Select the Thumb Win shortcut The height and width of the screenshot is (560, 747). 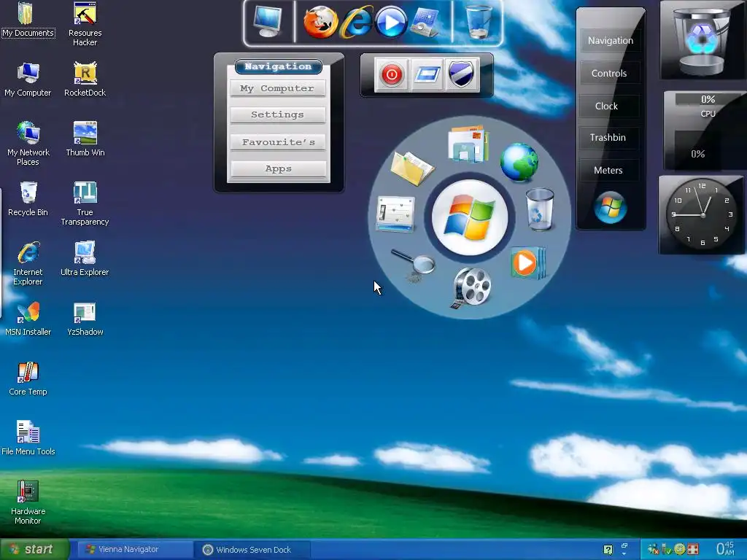[85, 139]
